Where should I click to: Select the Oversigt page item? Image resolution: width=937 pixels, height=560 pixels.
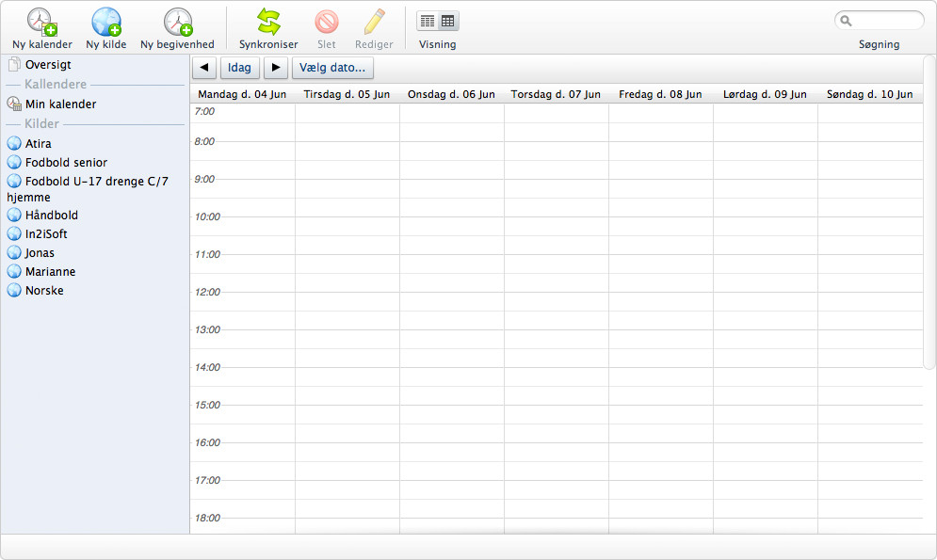coord(47,65)
